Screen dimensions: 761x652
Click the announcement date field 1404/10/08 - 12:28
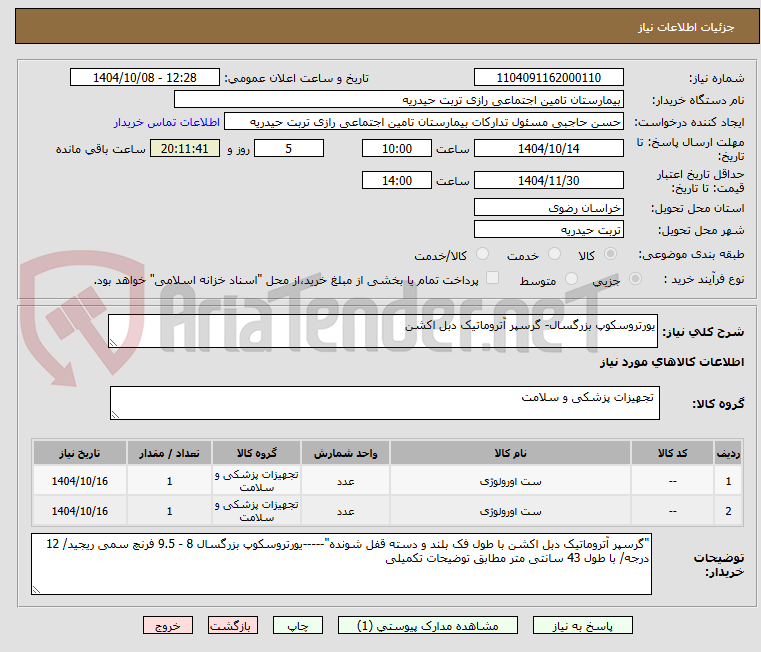[145, 78]
